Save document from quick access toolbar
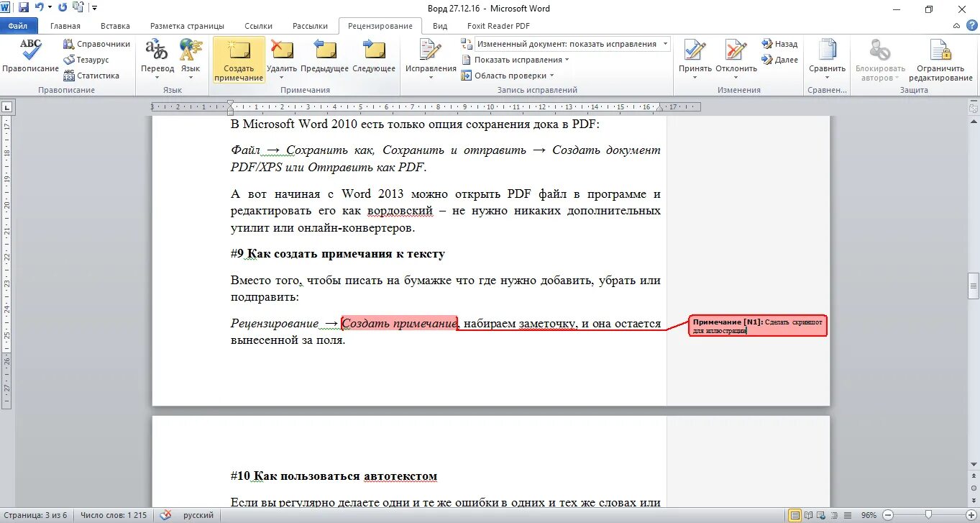Screen dimensions: 980x523 tap(24, 8)
